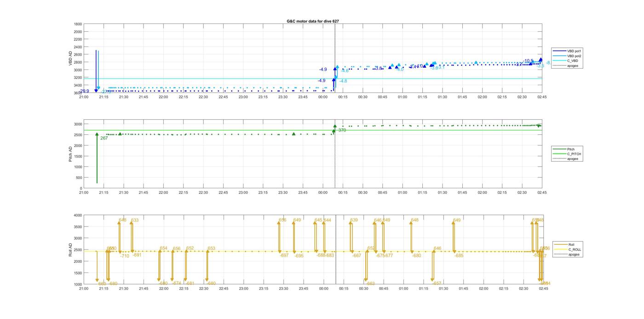Click the "-710" roll data label
The width and height of the screenshot is (644, 319).
pos(125,256)
